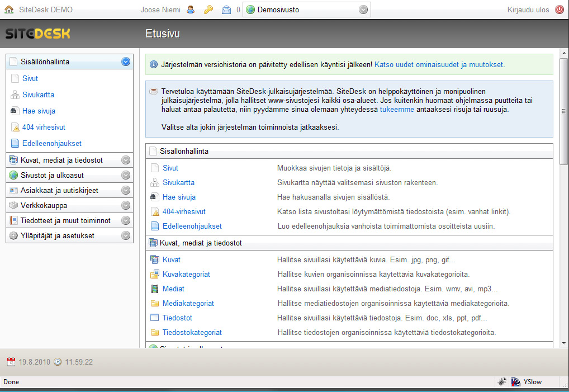
Task: Open the Katso uudet ominaisuudet ja muutokset link
Action: click(439, 65)
